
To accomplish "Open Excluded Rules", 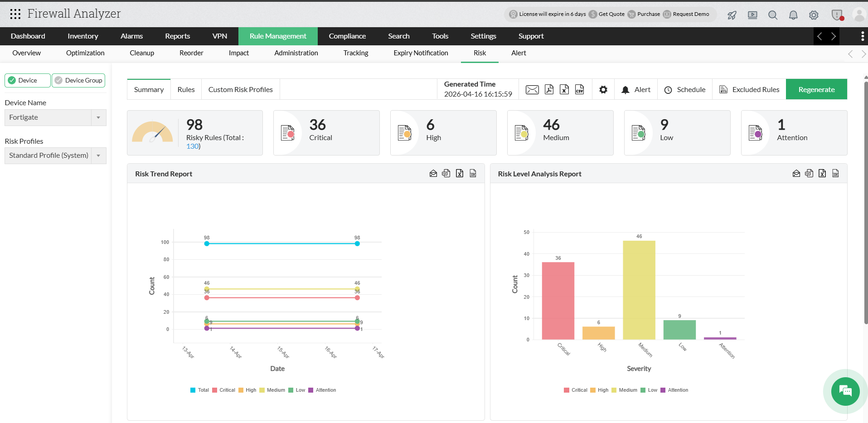I will point(749,89).
